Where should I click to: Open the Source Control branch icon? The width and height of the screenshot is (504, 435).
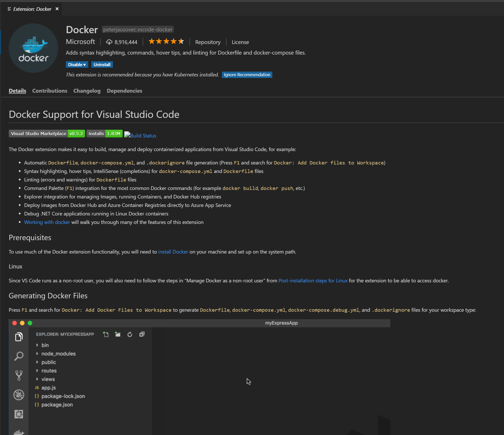(x=19, y=375)
